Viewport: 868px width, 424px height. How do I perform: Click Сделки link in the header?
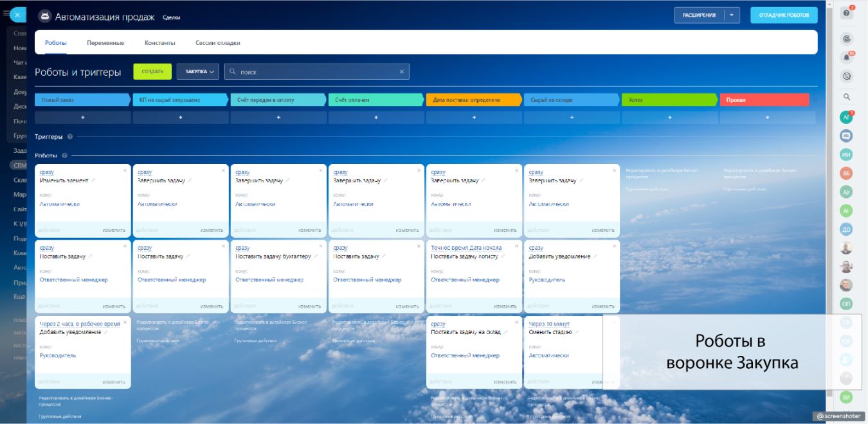[x=171, y=17]
